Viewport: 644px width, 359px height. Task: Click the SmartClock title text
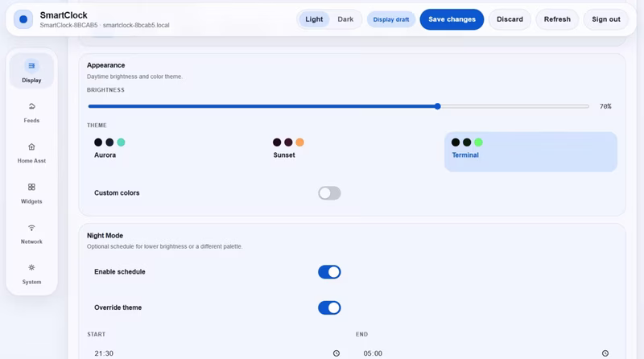click(x=64, y=15)
